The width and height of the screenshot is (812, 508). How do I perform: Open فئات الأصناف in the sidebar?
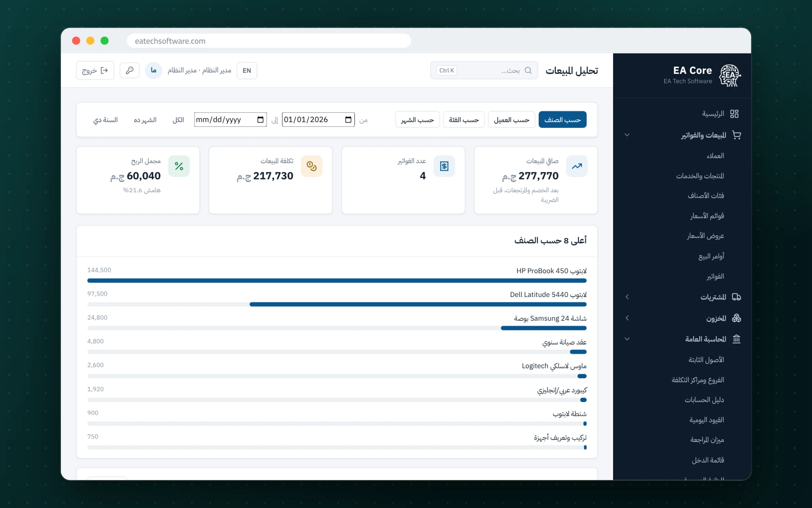[706, 195]
